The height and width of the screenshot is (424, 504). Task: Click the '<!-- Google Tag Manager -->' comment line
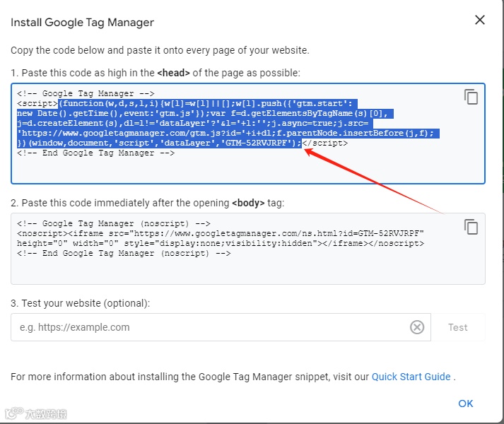[x=86, y=93]
